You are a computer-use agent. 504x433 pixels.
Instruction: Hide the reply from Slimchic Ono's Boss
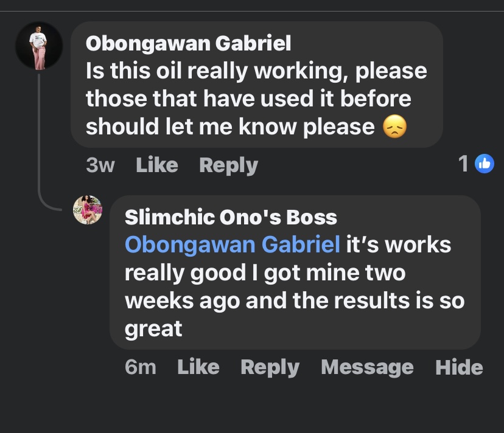point(459,367)
